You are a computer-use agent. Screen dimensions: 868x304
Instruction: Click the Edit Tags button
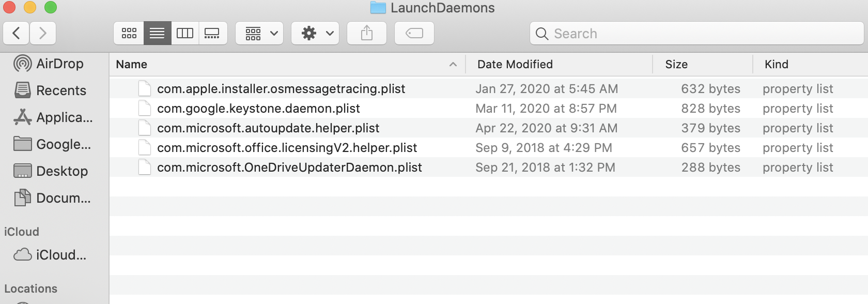[x=414, y=34]
